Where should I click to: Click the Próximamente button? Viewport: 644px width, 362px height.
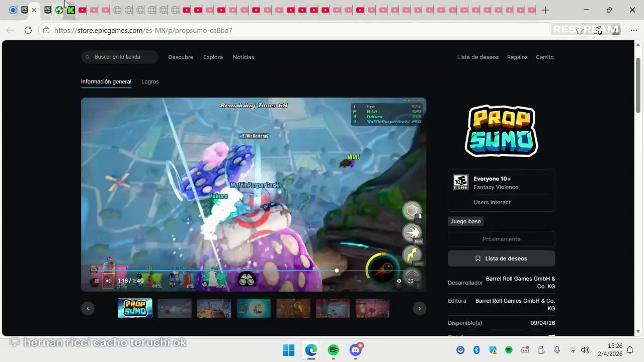click(x=501, y=239)
